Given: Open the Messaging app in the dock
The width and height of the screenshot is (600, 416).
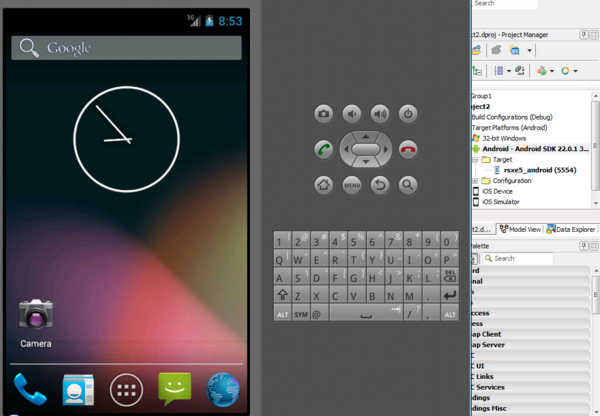Looking at the screenshot, I should [x=174, y=389].
